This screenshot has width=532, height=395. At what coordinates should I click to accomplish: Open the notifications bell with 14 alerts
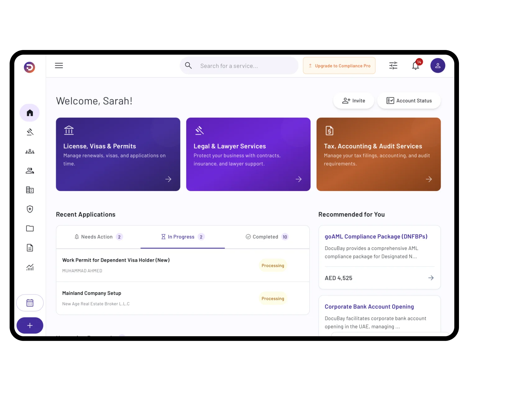click(x=415, y=66)
